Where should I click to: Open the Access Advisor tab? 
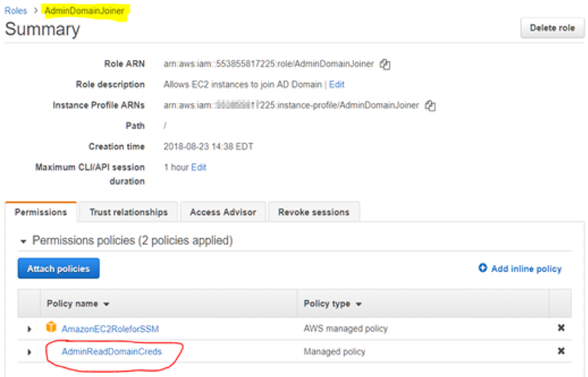223,212
